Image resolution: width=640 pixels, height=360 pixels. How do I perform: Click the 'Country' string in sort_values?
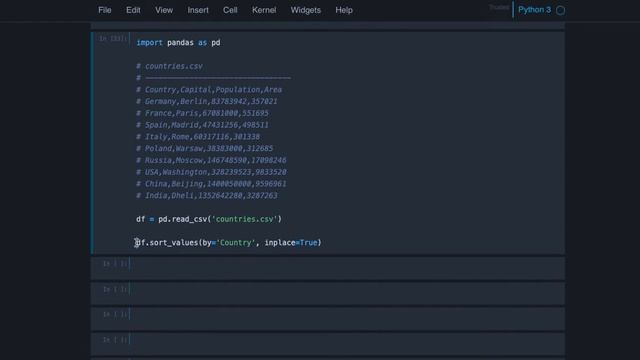tap(236, 243)
